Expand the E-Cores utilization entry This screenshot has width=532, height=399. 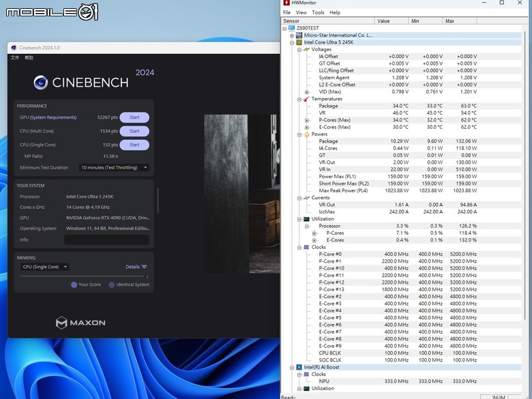(x=314, y=241)
